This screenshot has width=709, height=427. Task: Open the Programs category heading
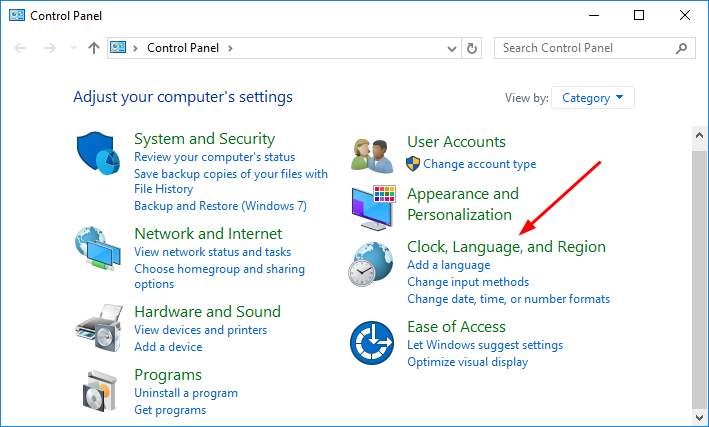click(168, 375)
